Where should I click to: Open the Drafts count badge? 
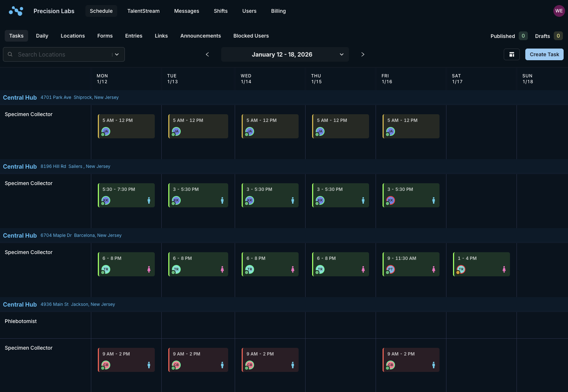(x=558, y=36)
